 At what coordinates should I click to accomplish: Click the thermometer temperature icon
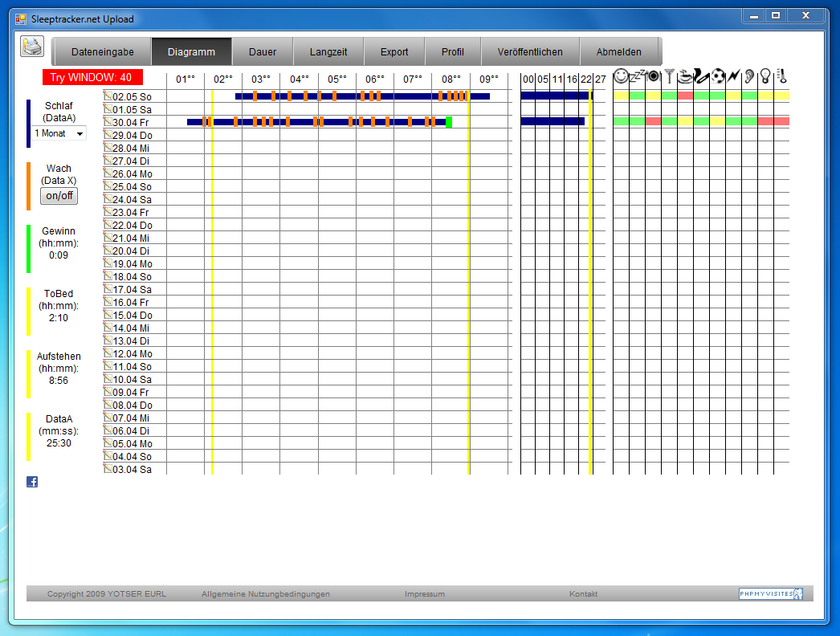click(x=781, y=76)
